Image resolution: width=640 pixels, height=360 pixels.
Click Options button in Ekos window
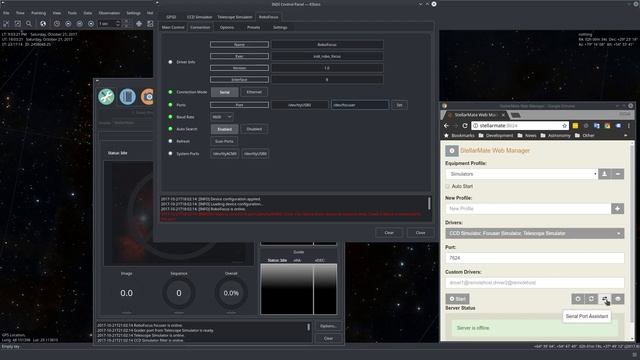pyautogui.click(x=328, y=326)
